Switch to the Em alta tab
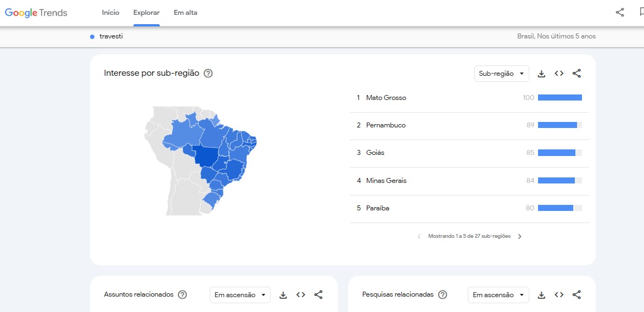The image size is (644, 312). click(186, 13)
